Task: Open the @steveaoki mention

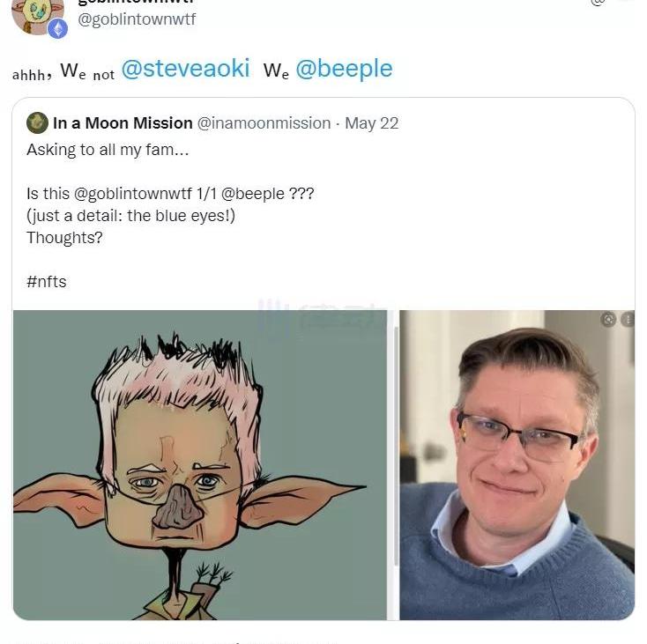Action: click(x=186, y=68)
